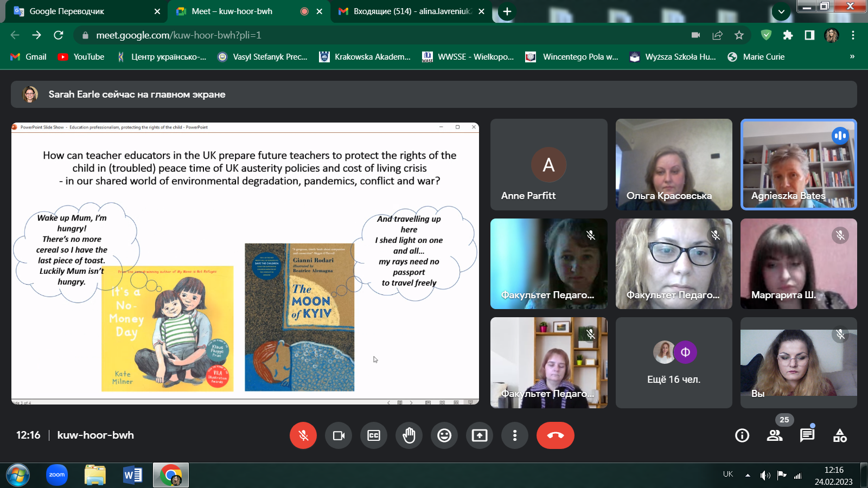868x488 pixels.
Task: Bookmark this page with star icon
Action: coord(739,35)
